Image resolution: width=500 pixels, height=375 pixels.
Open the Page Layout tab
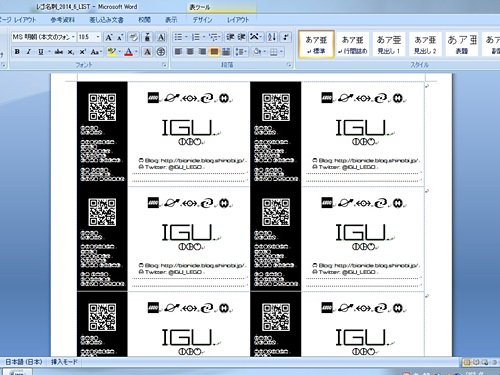(x=18, y=20)
